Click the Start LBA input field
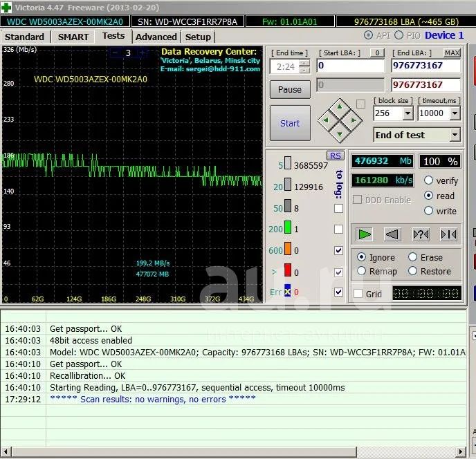The height and width of the screenshot is (459, 476). (x=350, y=66)
